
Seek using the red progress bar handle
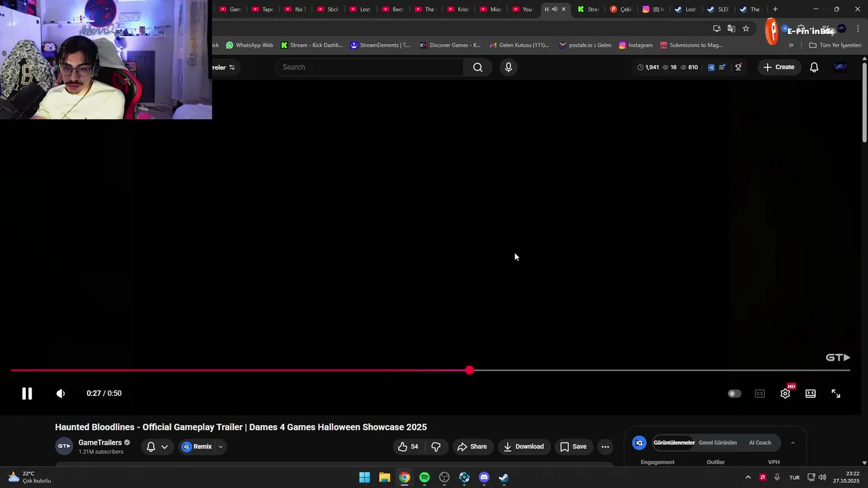470,371
